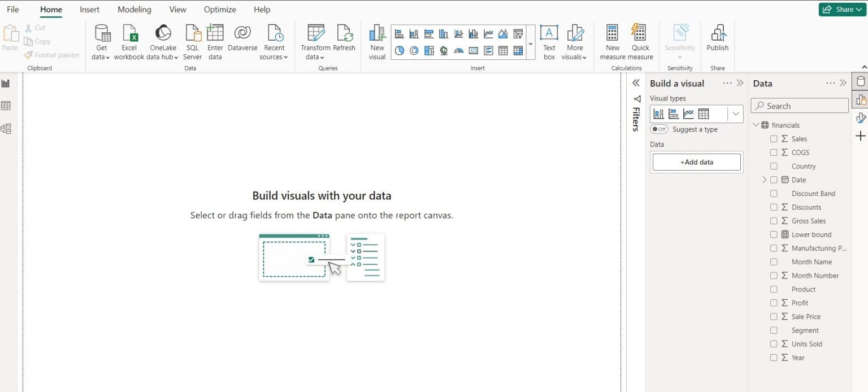Check the Sales field checkbox
Image resolution: width=868 pixels, height=392 pixels.
pos(774,139)
